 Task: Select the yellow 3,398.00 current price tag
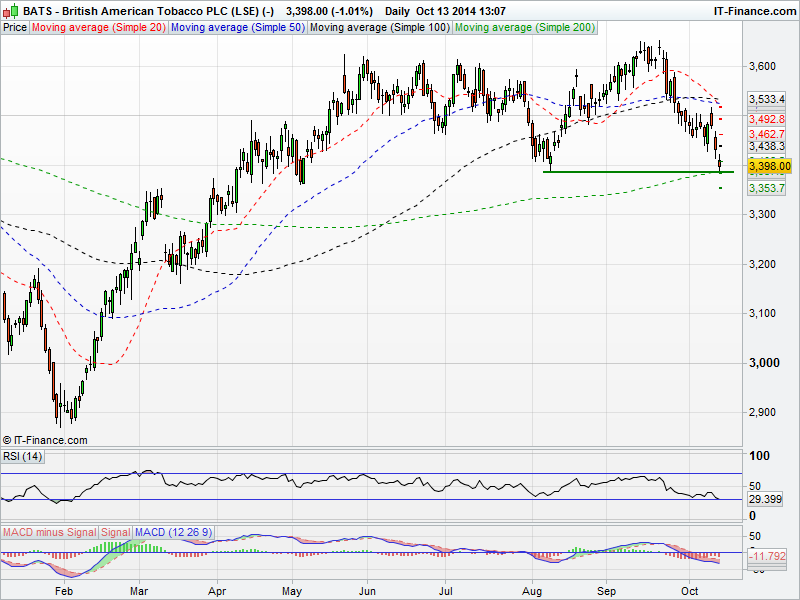tap(769, 166)
